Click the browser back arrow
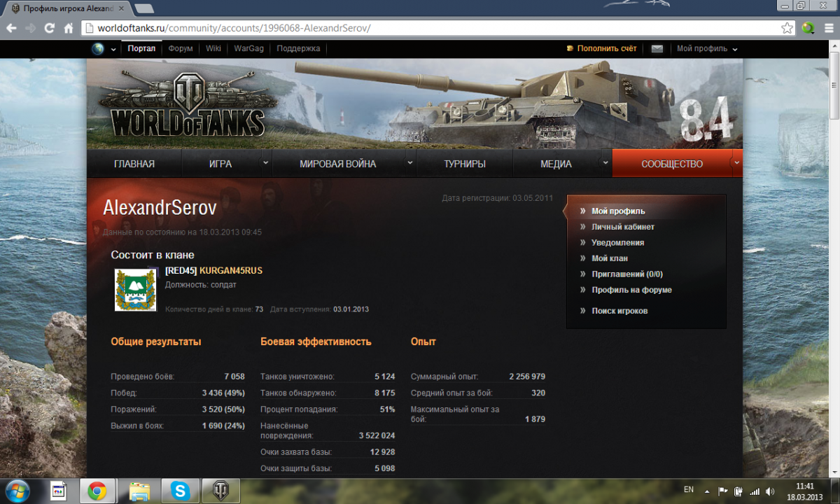Viewport: 840px width, 504px height. pos(11,29)
